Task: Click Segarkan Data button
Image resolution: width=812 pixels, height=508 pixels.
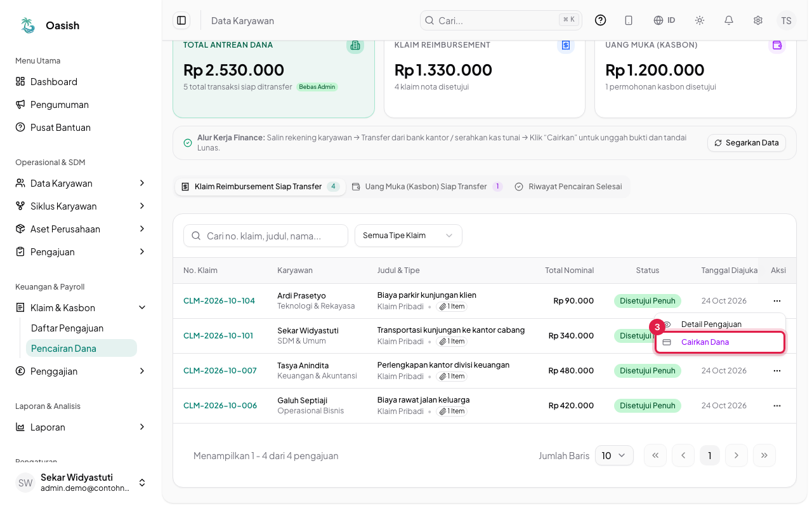Action: click(746, 143)
